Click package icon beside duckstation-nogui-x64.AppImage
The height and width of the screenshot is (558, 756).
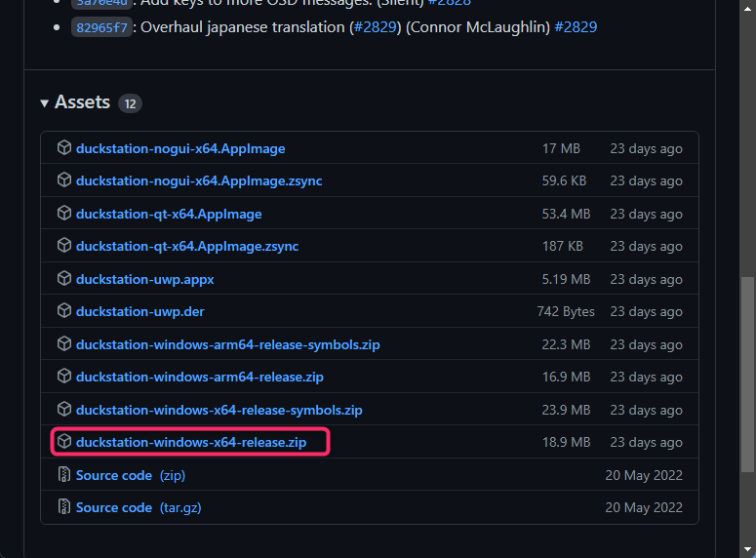click(64, 147)
